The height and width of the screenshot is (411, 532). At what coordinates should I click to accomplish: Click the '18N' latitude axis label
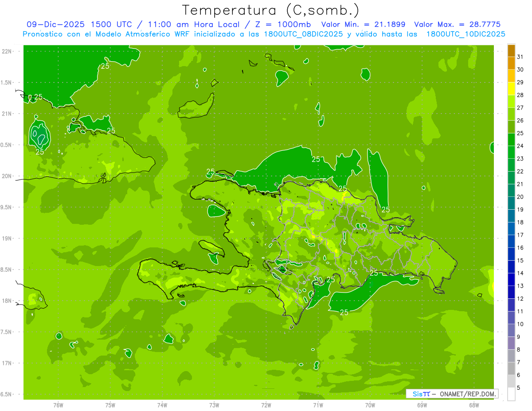[x=7, y=301]
